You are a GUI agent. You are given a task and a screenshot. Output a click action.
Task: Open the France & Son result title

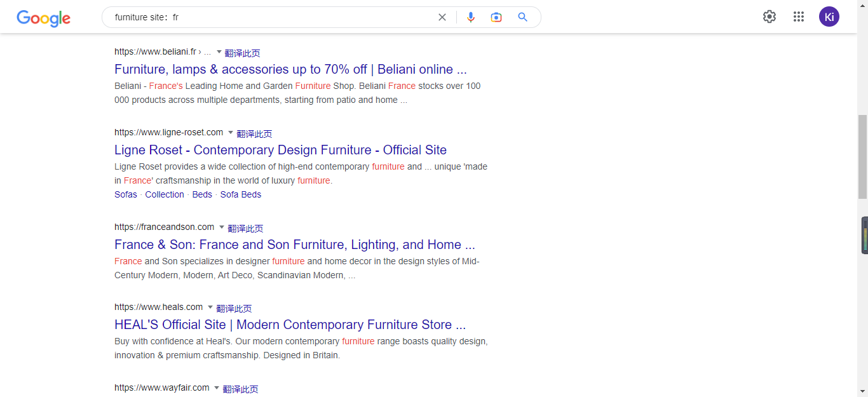(x=294, y=245)
